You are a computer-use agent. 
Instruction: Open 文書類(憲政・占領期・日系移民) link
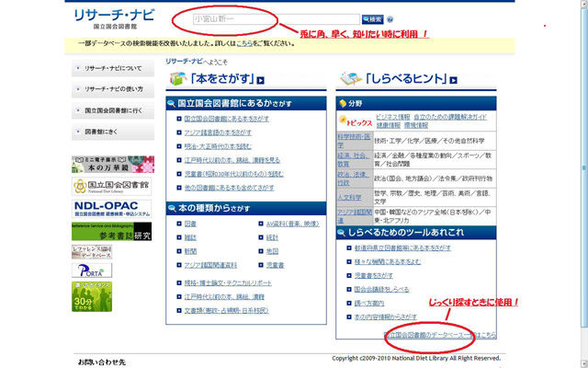(227, 311)
